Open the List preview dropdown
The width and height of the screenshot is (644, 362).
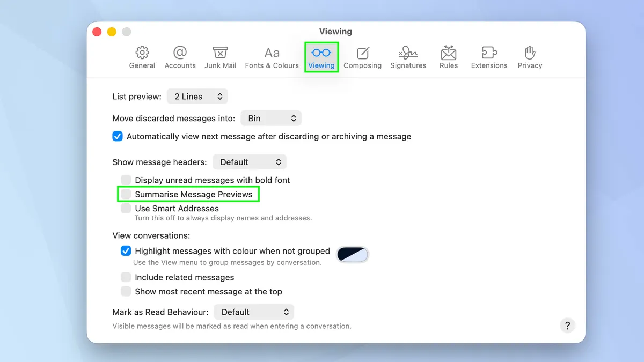(197, 96)
